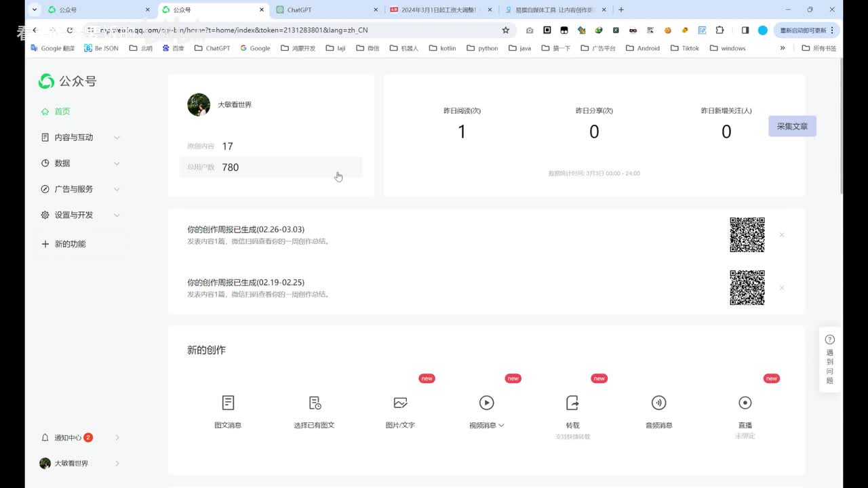Click the 图文消息 article creation icon
The height and width of the screenshot is (488, 868).
tap(228, 403)
